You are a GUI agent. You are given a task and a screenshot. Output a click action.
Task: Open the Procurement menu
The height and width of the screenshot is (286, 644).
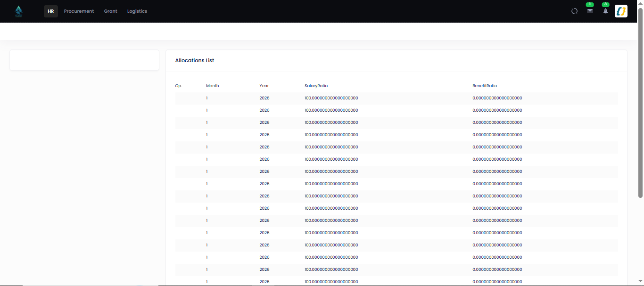[x=79, y=11]
